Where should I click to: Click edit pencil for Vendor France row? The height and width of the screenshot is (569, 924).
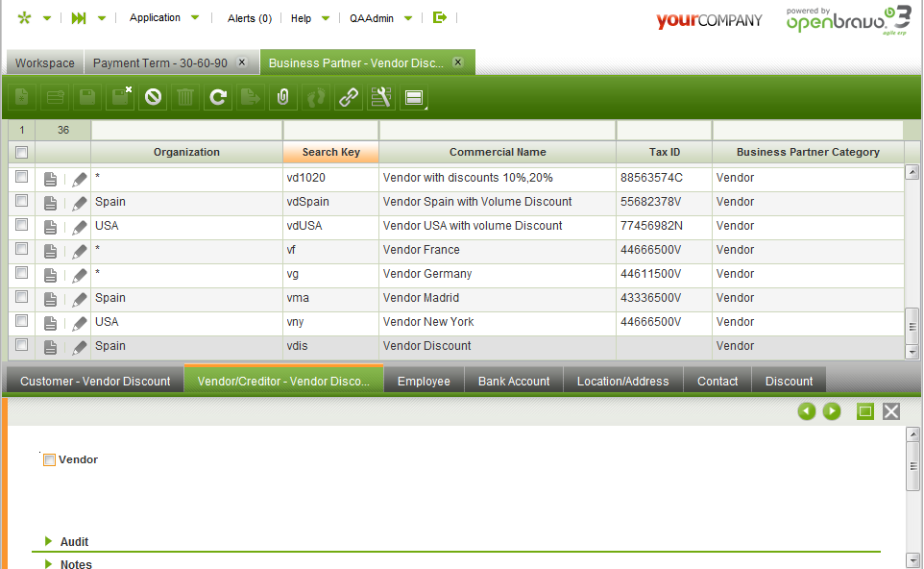(80, 251)
